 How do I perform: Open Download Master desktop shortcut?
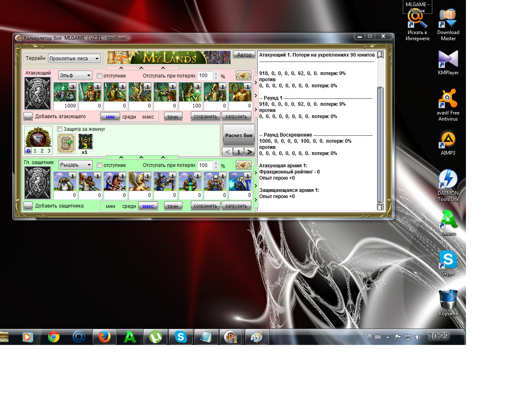(x=448, y=25)
